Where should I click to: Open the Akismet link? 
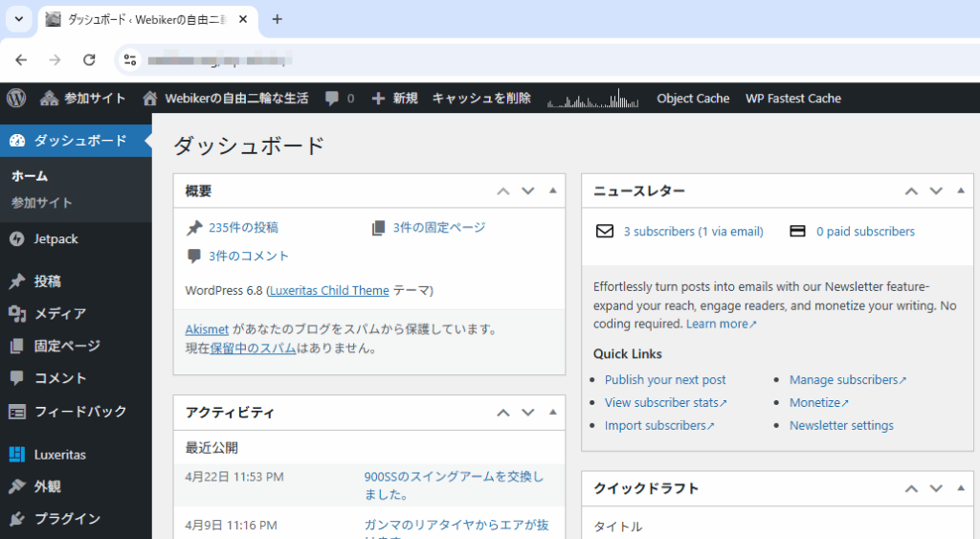[207, 329]
